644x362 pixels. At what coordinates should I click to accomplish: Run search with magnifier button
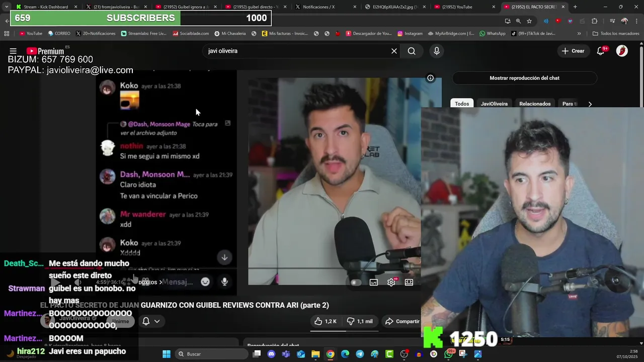(412, 51)
